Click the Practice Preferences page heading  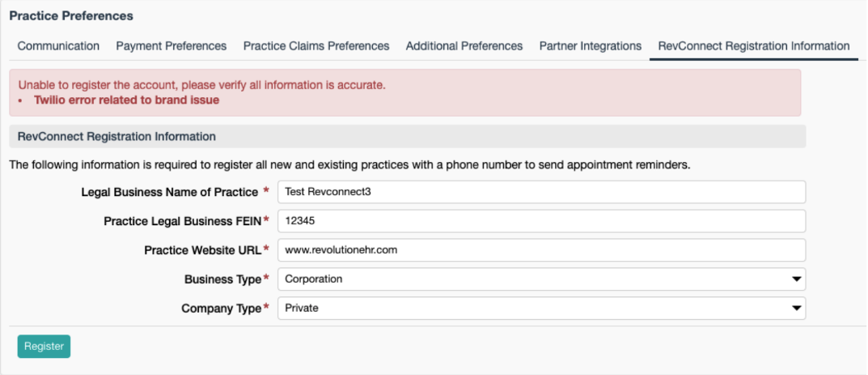pyautogui.click(x=71, y=16)
